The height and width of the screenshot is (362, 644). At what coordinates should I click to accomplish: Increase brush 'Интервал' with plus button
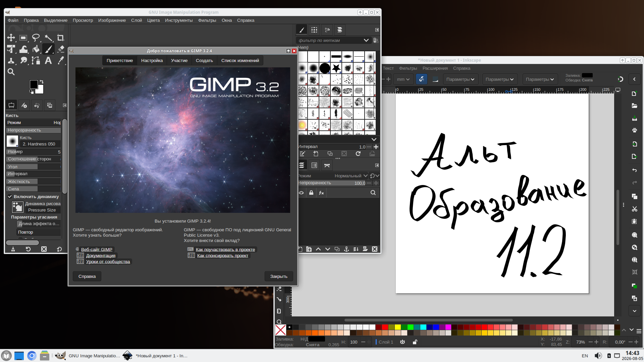pyautogui.click(x=376, y=147)
